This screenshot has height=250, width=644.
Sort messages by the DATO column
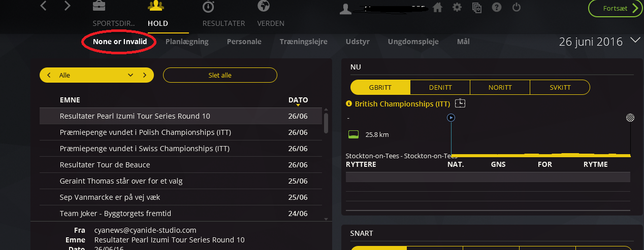(298, 100)
